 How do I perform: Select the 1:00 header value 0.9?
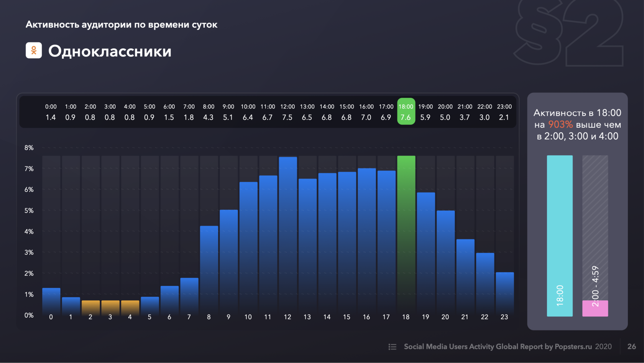71,117
